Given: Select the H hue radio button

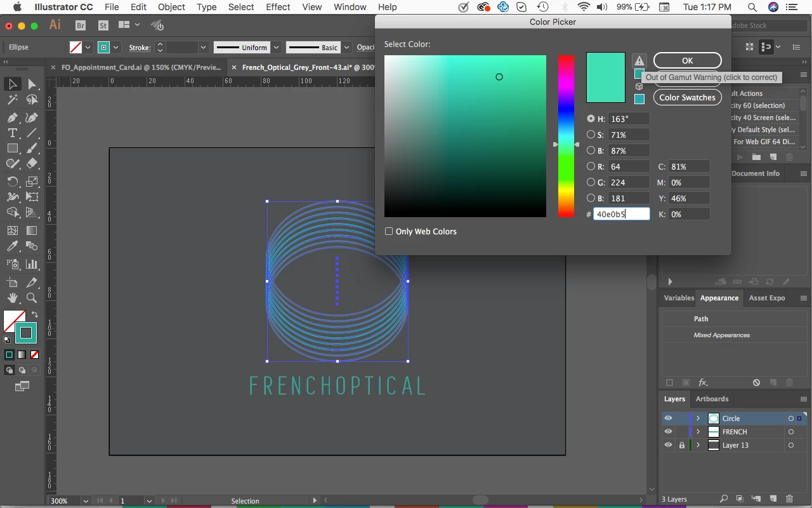Looking at the screenshot, I should (591, 119).
